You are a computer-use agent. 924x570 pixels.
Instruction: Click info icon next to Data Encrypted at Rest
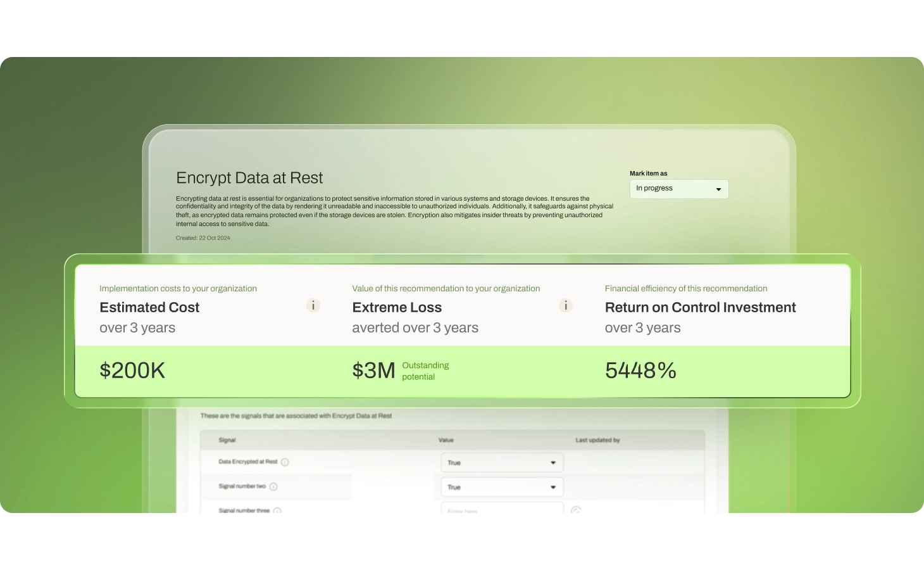coord(285,462)
